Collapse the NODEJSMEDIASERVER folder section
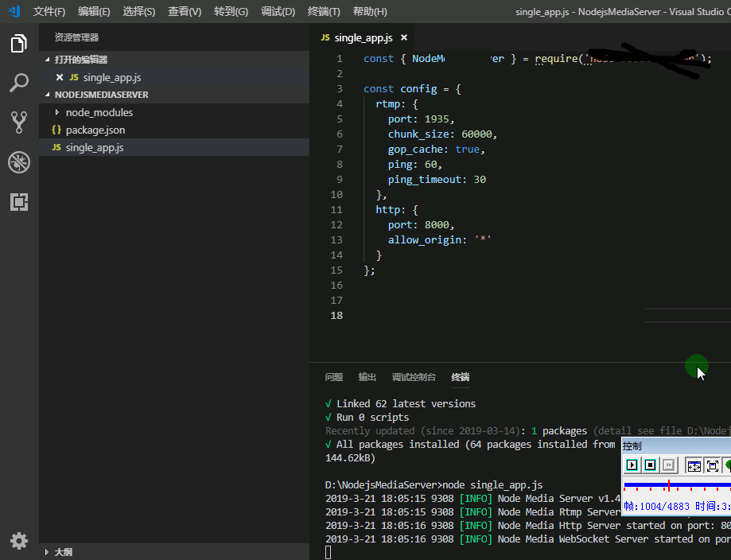 coord(47,95)
